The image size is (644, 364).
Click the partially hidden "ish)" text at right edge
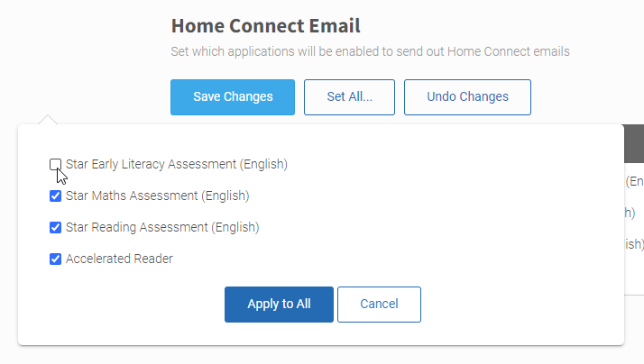[x=635, y=244]
